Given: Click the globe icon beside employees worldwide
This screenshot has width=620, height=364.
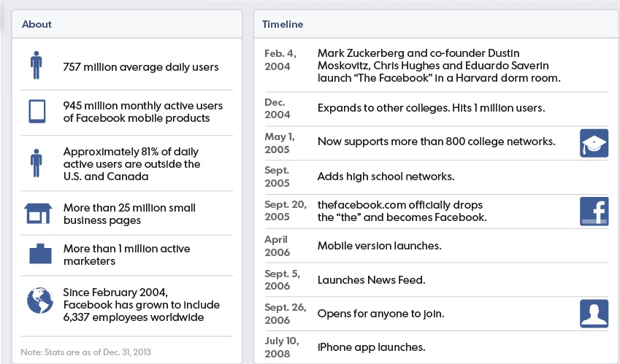Looking at the screenshot, I should click(x=40, y=301).
